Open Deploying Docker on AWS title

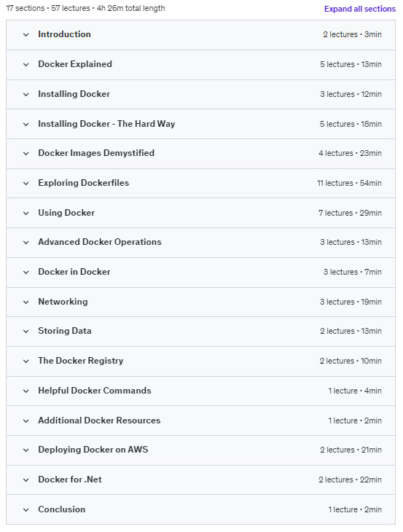tap(93, 450)
